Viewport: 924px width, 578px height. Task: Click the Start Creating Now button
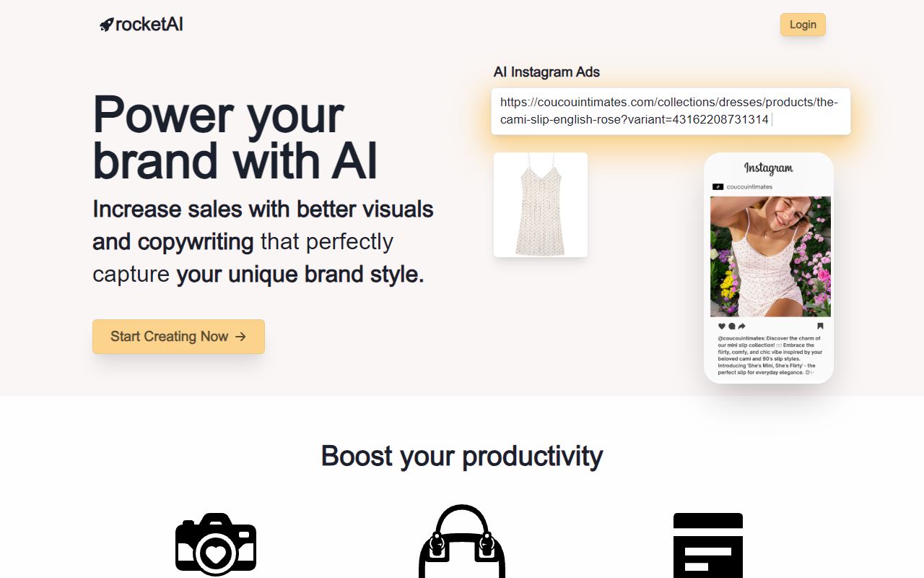coord(178,337)
